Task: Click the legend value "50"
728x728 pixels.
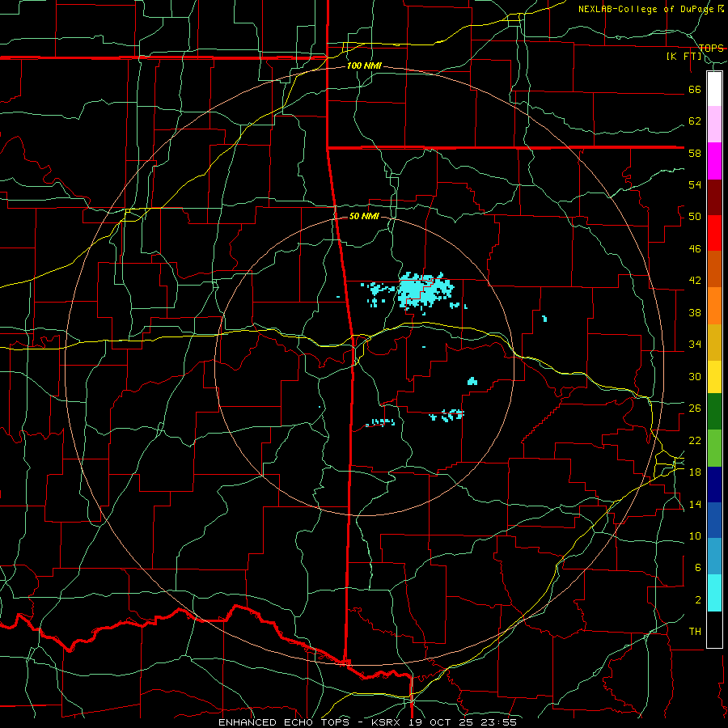Action: tap(695, 217)
